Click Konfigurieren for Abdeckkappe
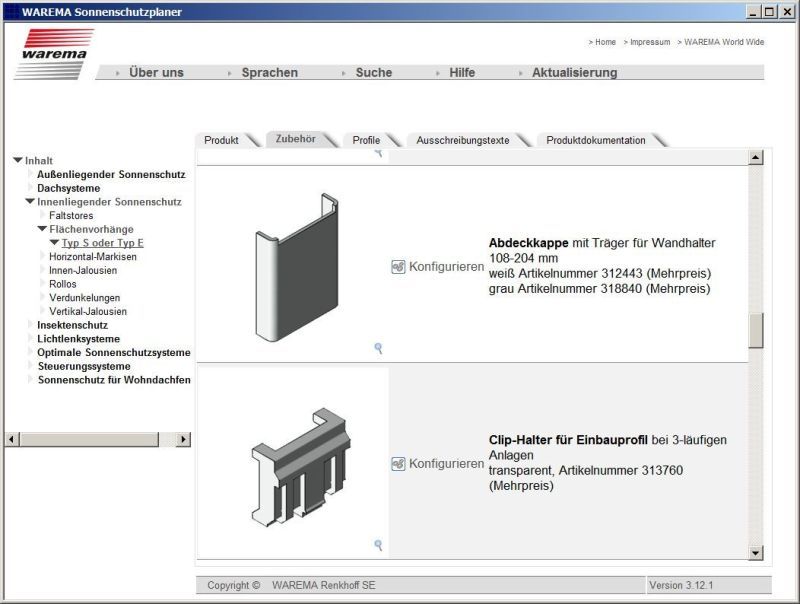800x604 pixels. [446, 266]
